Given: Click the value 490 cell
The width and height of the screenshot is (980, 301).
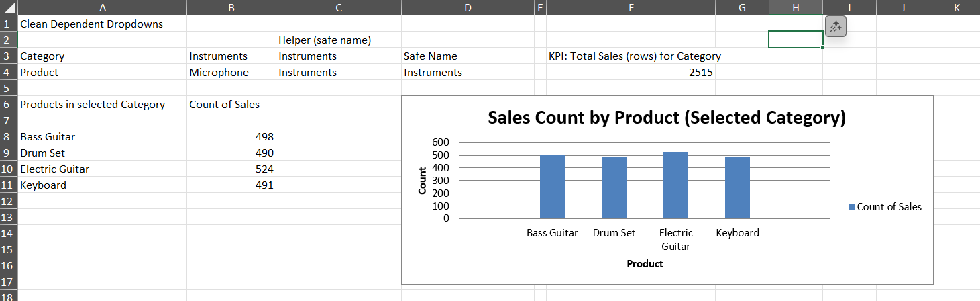Looking at the screenshot, I should click(x=231, y=153).
